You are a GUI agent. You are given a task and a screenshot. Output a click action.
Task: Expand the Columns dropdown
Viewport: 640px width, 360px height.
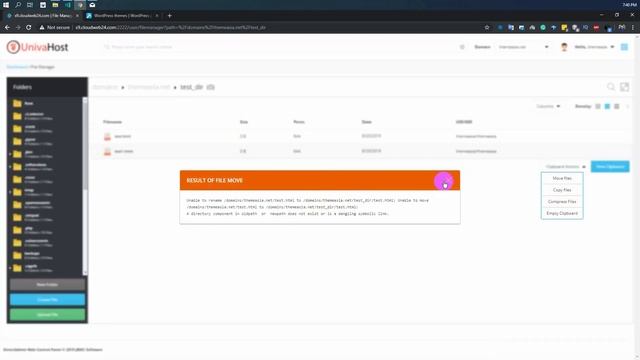(x=548, y=107)
